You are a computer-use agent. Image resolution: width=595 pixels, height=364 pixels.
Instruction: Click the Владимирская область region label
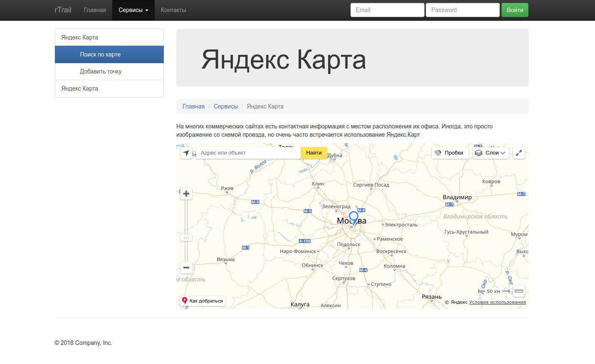(476, 216)
